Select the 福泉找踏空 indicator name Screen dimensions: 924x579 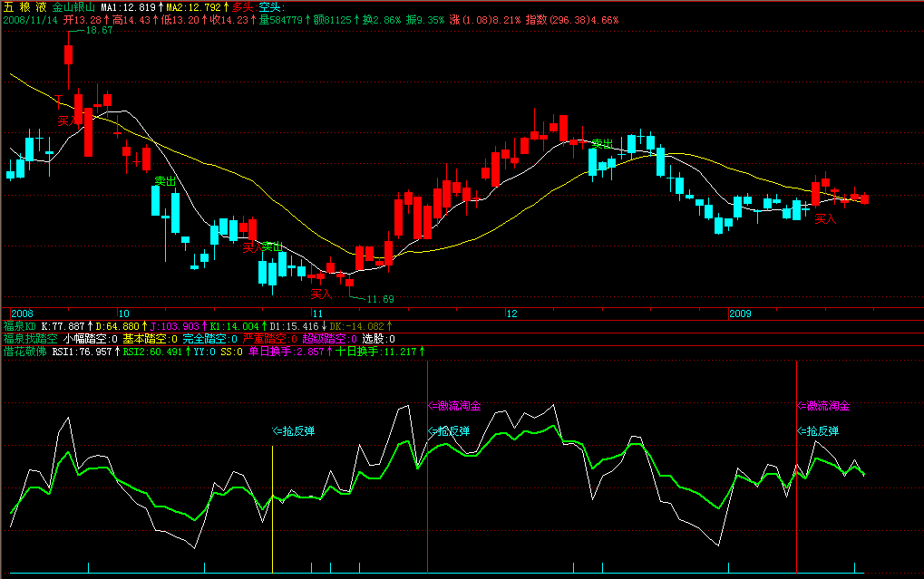pyautogui.click(x=31, y=339)
